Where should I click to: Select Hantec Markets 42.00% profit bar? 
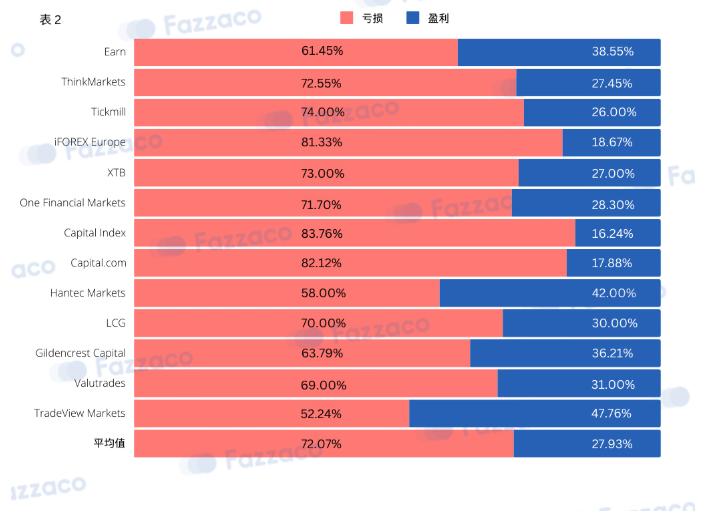550,293
